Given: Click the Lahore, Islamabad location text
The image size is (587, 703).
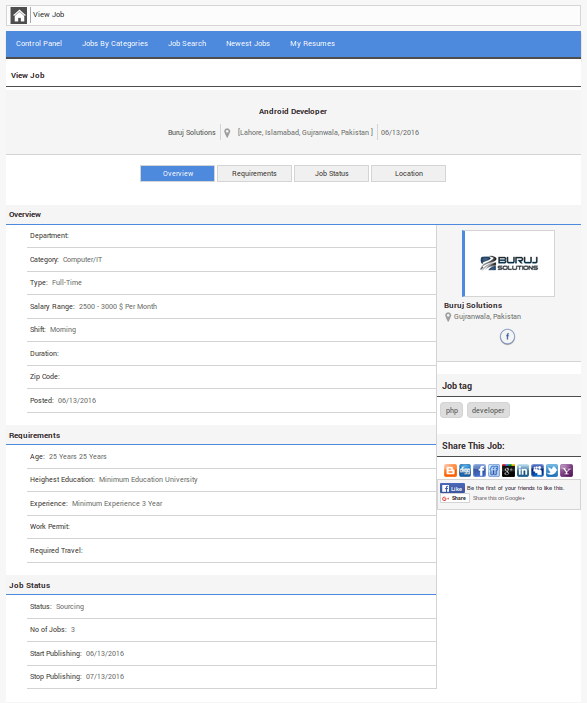Looking at the screenshot, I should [x=305, y=133].
